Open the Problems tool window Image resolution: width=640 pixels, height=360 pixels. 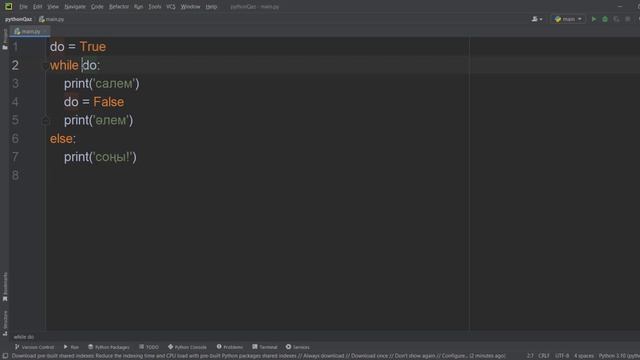(x=230, y=347)
